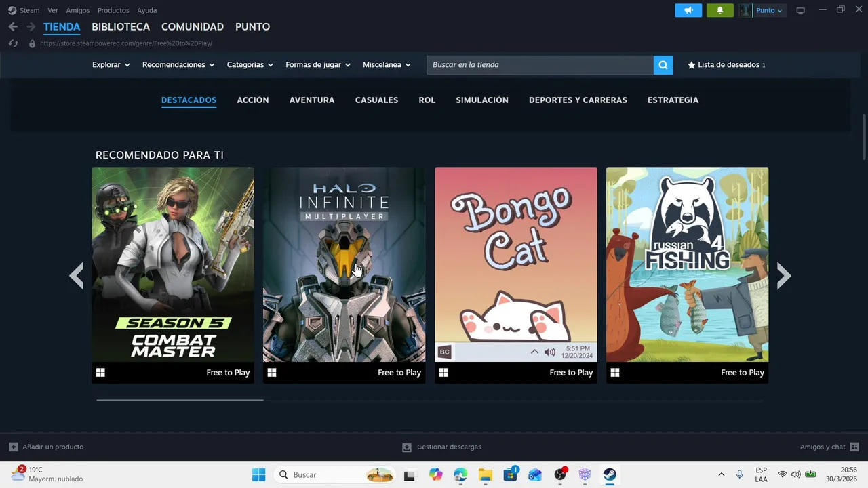Go to the BIBLIOTECA section

pos(121,27)
